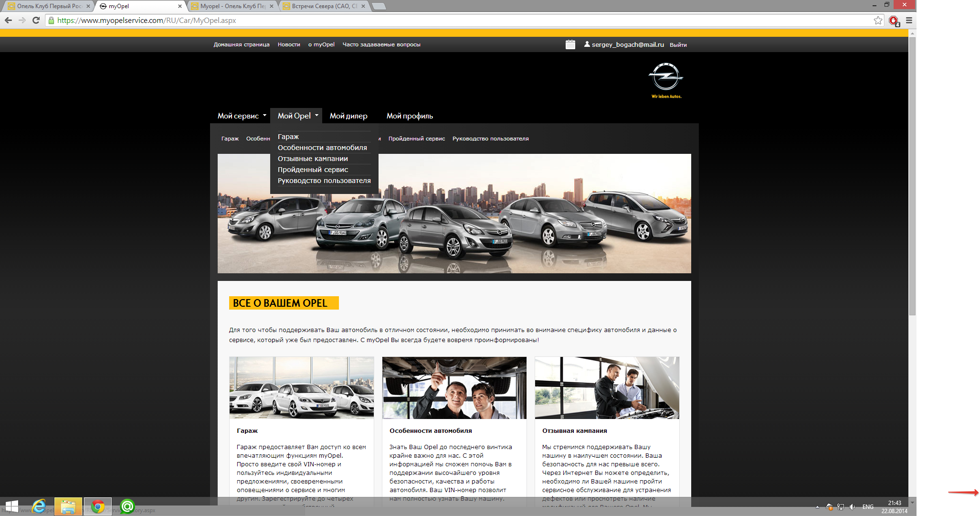This screenshot has height=516, width=980.
Task: Open the 'Мой профиль' menu item
Action: click(x=410, y=116)
